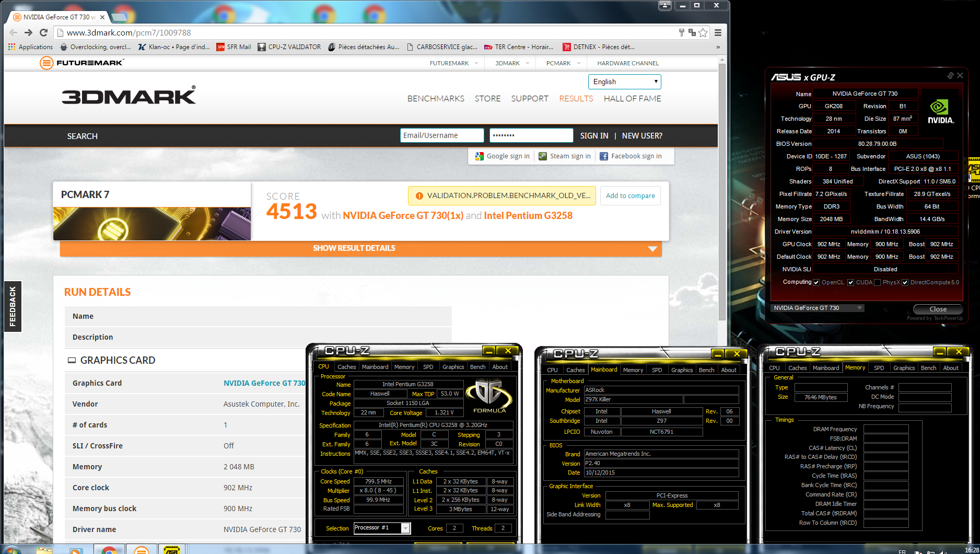Open Chrome's hamburger menu
Screen dimensions: 980x554
pos(718,32)
